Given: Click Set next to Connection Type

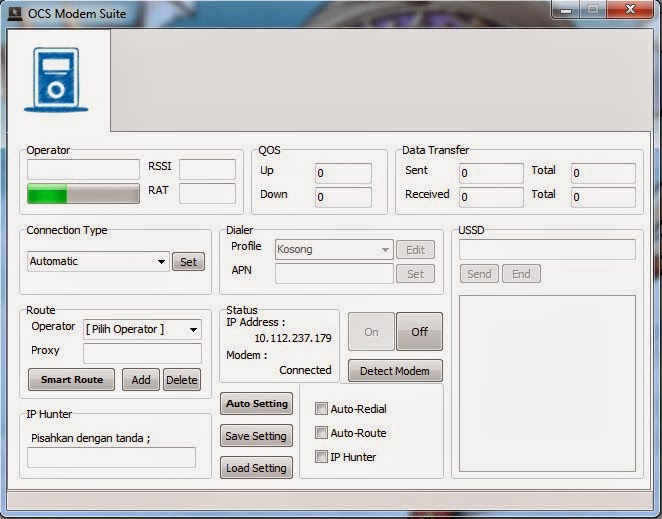Looking at the screenshot, I should coord(188,262).
